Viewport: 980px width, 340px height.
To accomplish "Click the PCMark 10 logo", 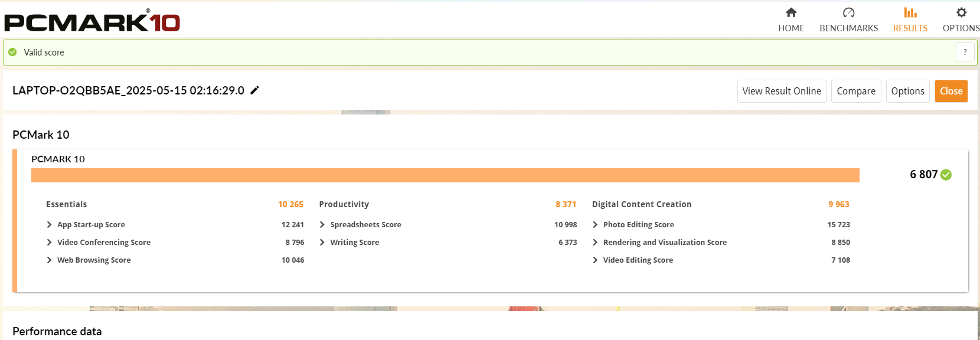I will click(92, 21).
